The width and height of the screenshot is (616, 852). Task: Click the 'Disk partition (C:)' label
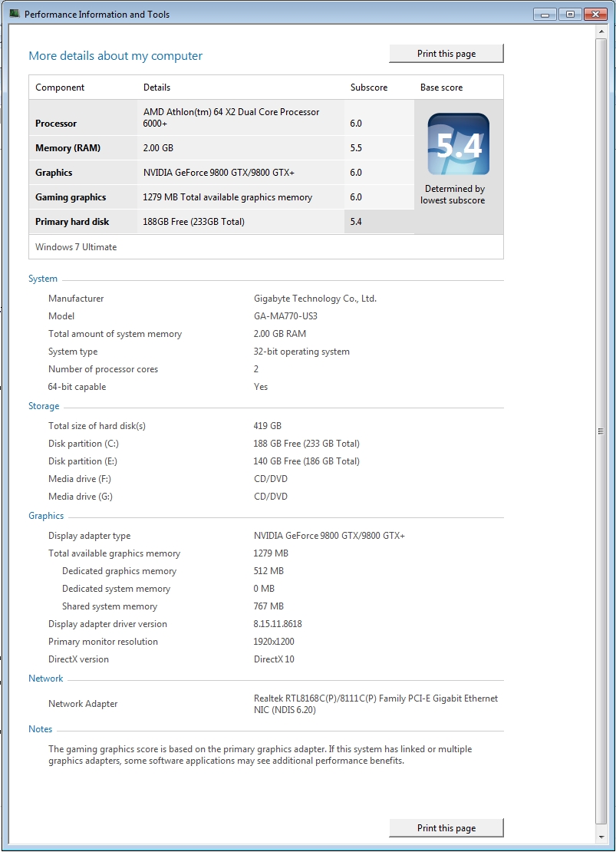click(84, 444)
